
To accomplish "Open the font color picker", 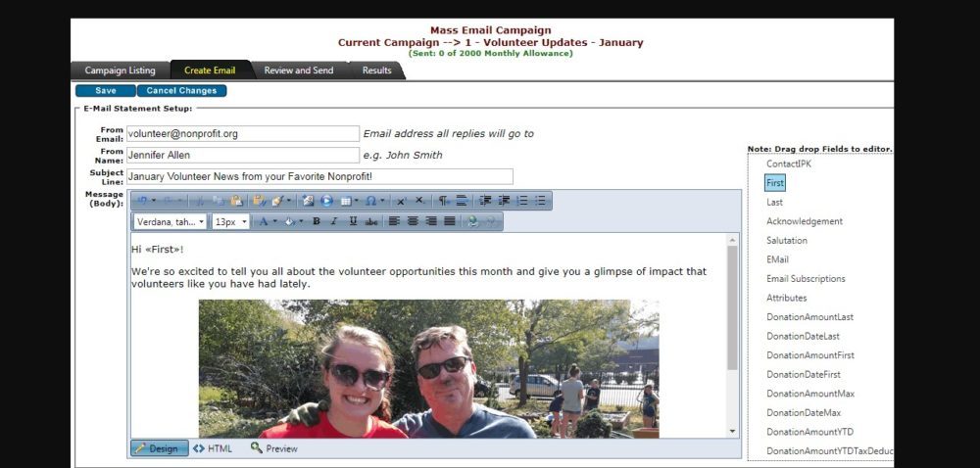I will click(x=265, y=222).
